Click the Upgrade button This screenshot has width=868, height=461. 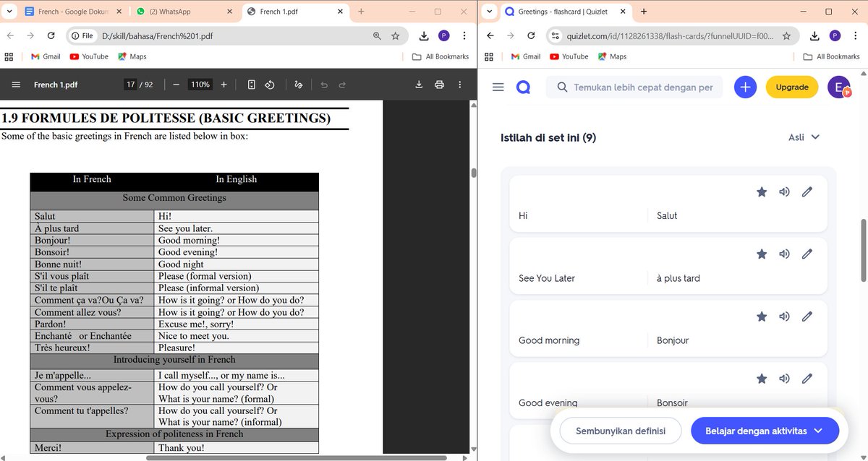pos(791,87)
